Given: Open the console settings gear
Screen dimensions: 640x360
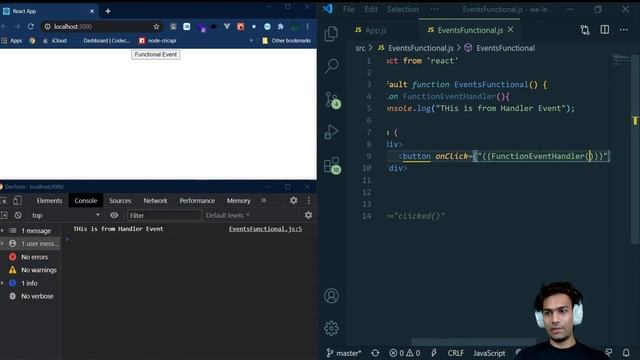Looking at the screenshot, I should pyautogui.click(x=308, y=215).
